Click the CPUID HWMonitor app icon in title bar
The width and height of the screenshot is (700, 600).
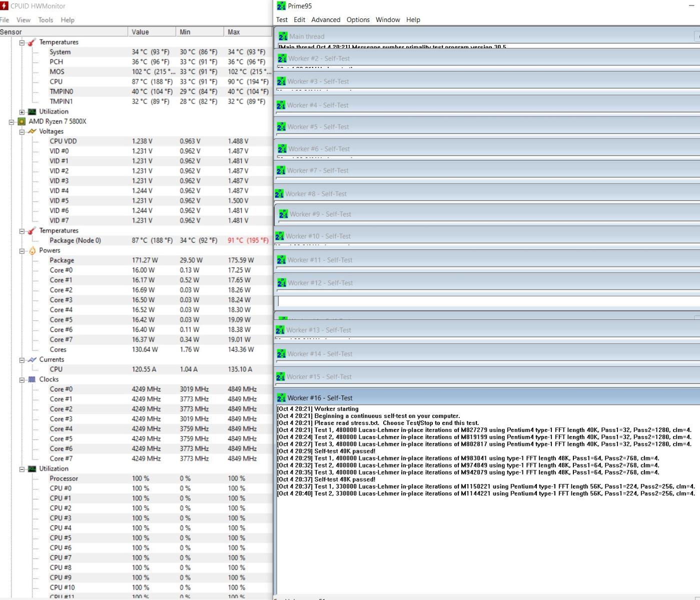[5, 6]
